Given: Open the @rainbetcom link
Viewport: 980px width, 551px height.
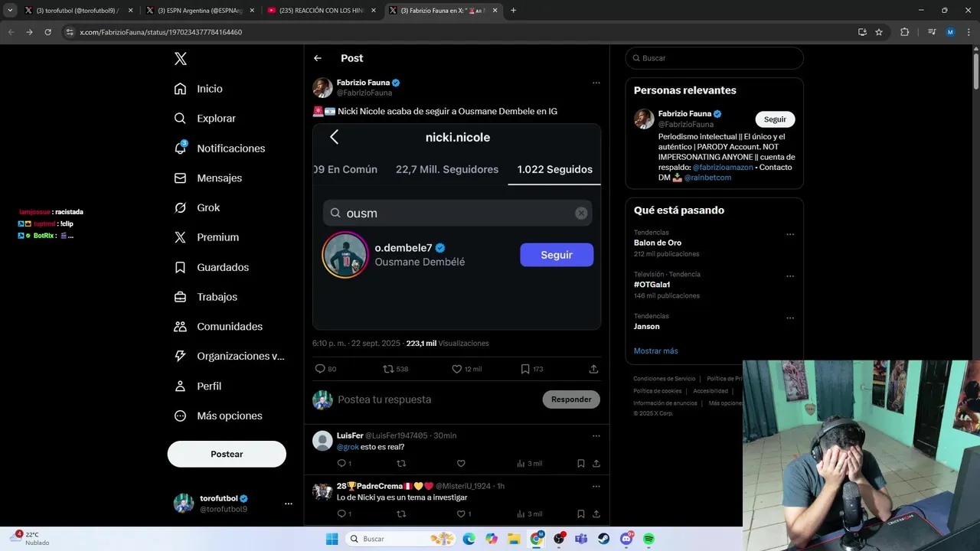Looking at the screenshot, I should click(708, 178).
